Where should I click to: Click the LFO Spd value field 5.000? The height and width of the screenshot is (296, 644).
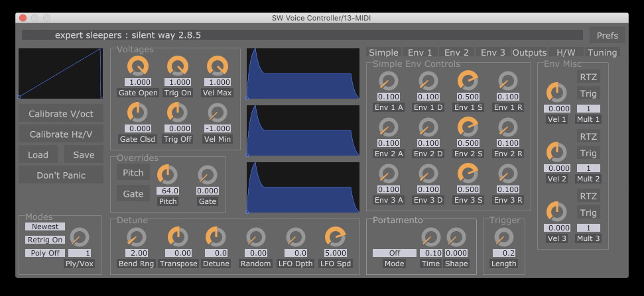[335, 253]
